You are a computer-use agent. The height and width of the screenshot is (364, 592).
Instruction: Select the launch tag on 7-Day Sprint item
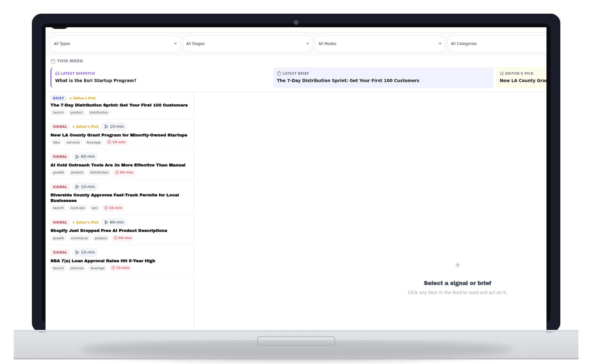(58, 112)
